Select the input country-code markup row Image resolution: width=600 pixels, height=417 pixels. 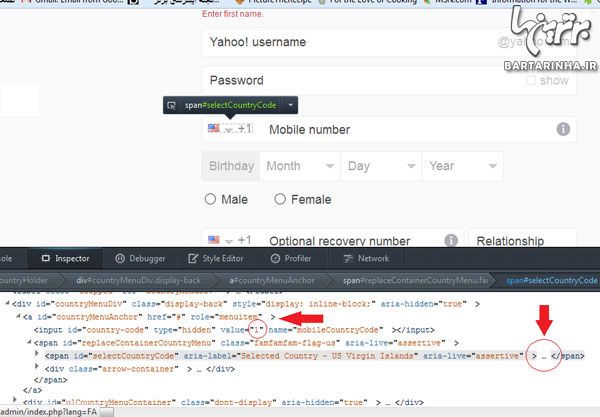[234, 330]
